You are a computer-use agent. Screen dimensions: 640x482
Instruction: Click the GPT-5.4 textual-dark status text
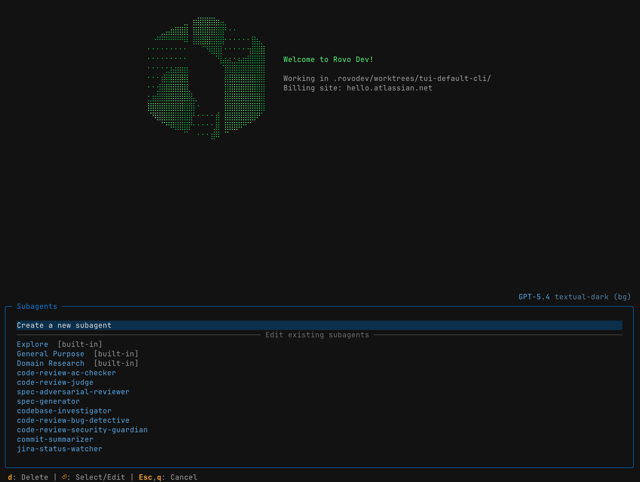(574, 297)
